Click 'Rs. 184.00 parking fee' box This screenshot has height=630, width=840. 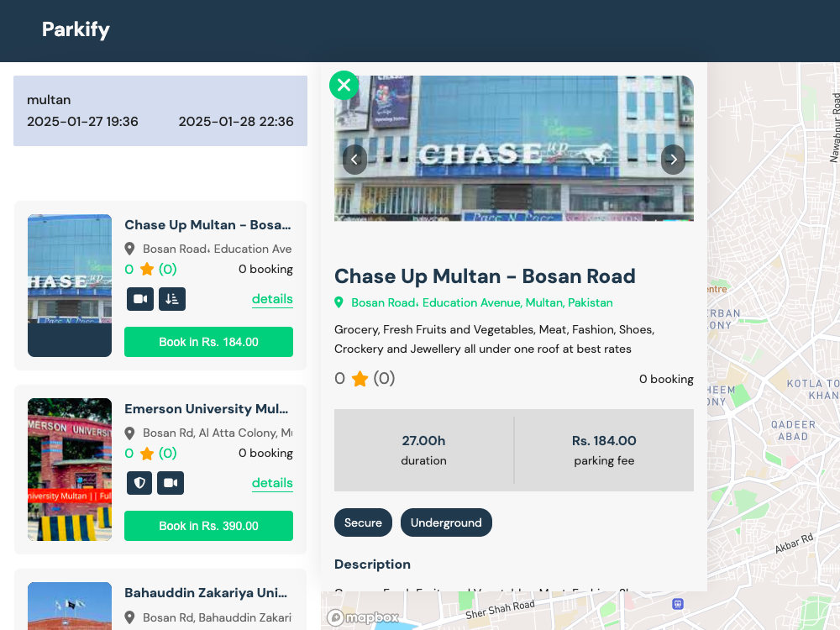[x=604, y=450]
